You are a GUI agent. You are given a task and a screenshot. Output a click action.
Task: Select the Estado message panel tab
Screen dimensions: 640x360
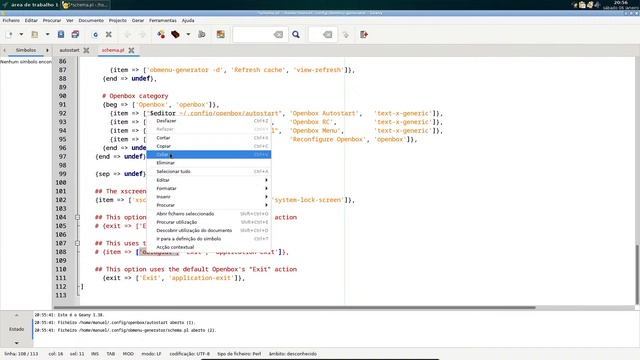point(16,329)
